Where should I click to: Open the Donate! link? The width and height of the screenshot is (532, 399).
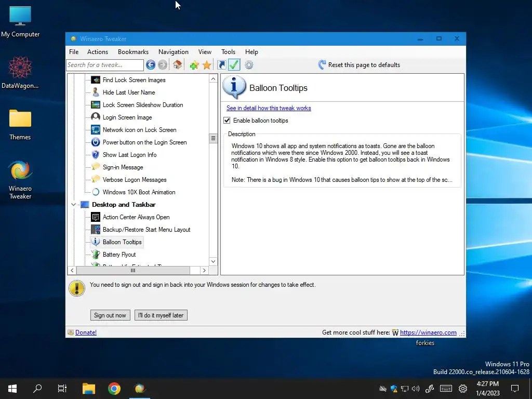pos(86,332)
